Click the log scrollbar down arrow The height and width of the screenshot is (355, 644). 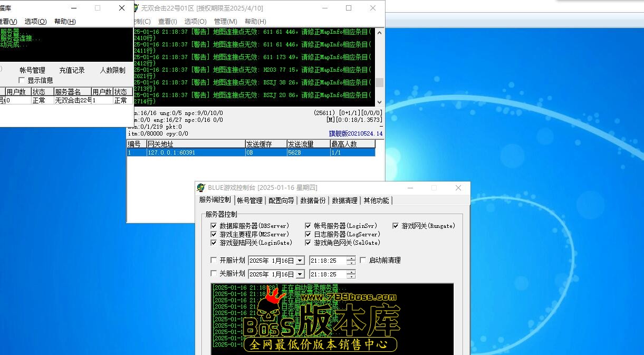(379, 102)
